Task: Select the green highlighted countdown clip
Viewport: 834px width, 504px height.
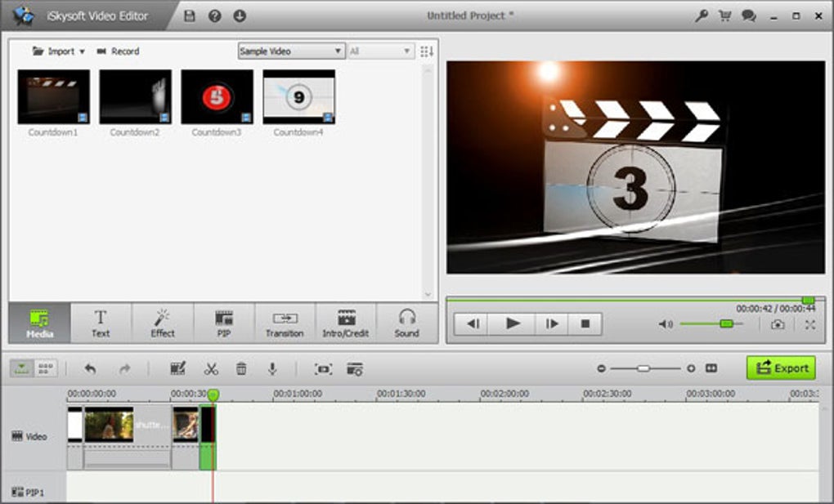Action: [x=208, y=437]
